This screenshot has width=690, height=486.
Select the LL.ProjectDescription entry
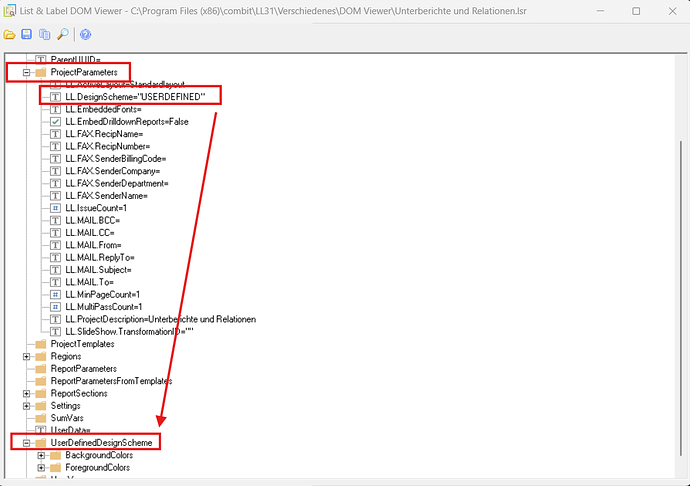click(x=161, y=319)
